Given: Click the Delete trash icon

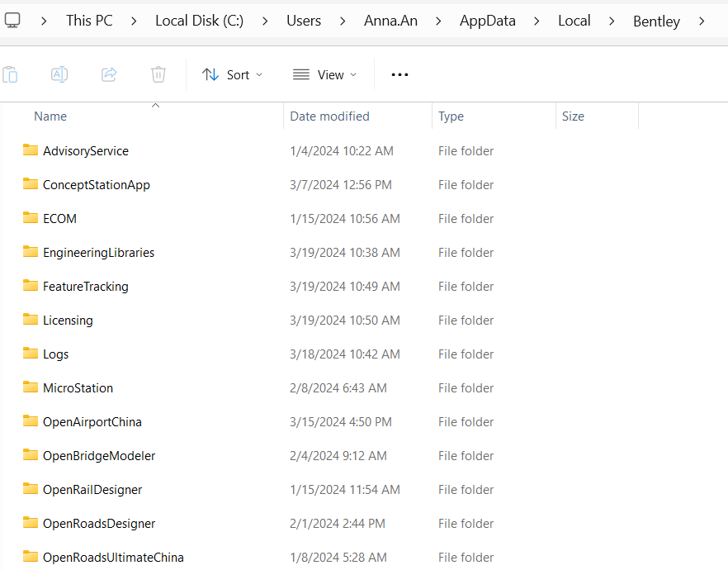Looking at the screenshot, I should 158,74.
